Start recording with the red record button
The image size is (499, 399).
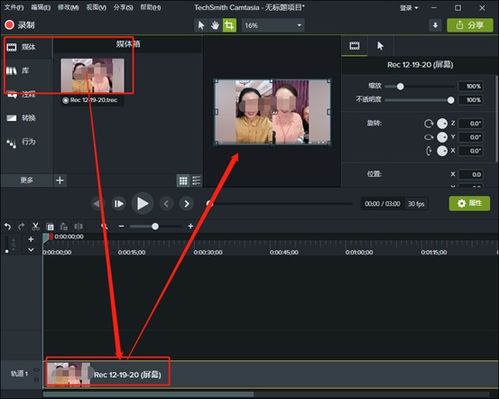[x=9, y=25]
